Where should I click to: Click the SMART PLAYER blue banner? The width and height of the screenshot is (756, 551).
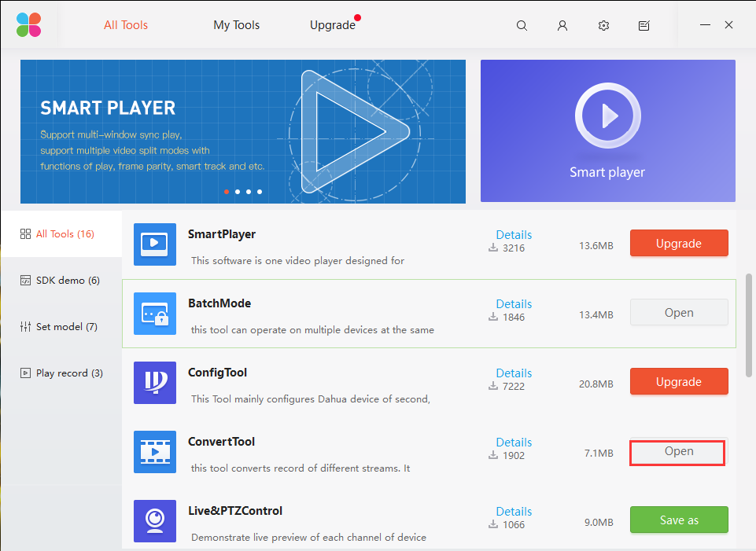[x=243, y=131]
